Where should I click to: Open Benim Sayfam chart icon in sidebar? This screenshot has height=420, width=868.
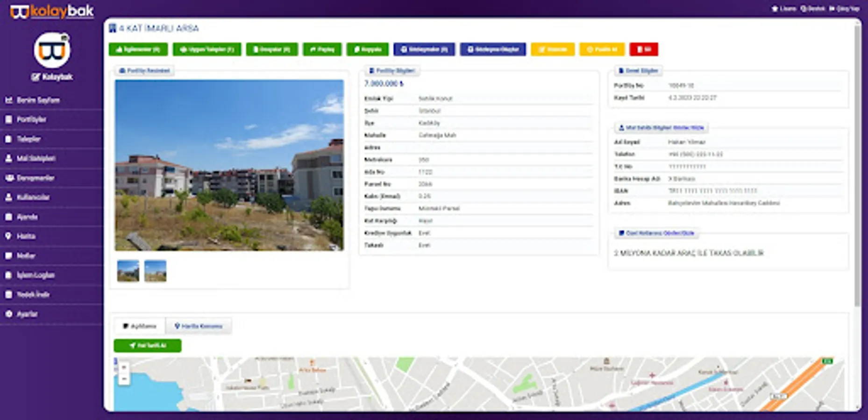point(8,100)
